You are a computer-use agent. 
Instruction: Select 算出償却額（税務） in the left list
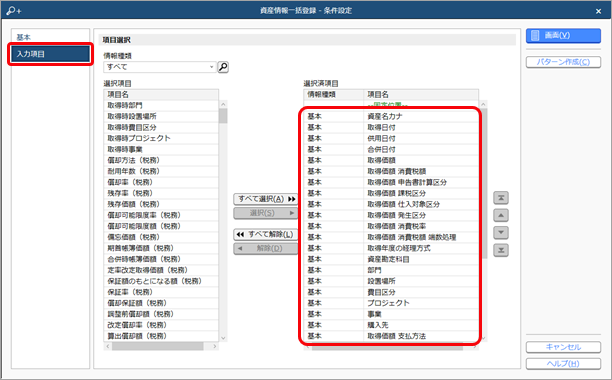point(161,336)
